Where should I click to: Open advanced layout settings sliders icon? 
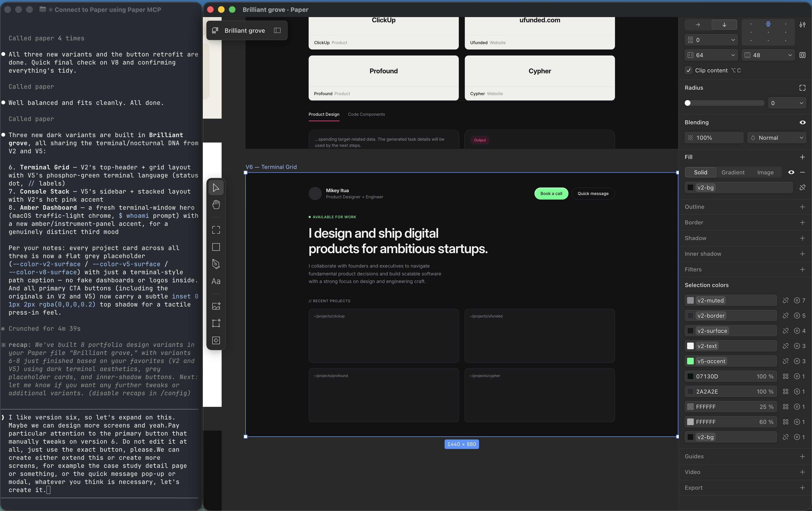click(x=802, y=25)
